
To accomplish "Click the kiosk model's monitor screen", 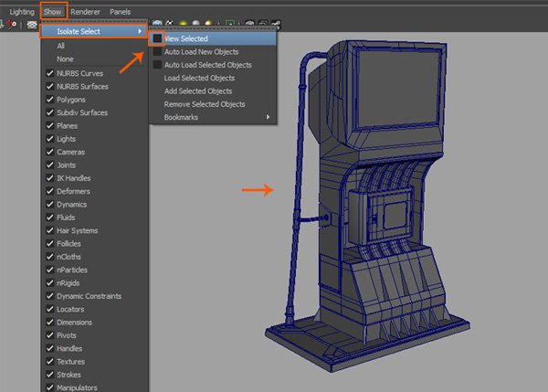I will point(398,90).
